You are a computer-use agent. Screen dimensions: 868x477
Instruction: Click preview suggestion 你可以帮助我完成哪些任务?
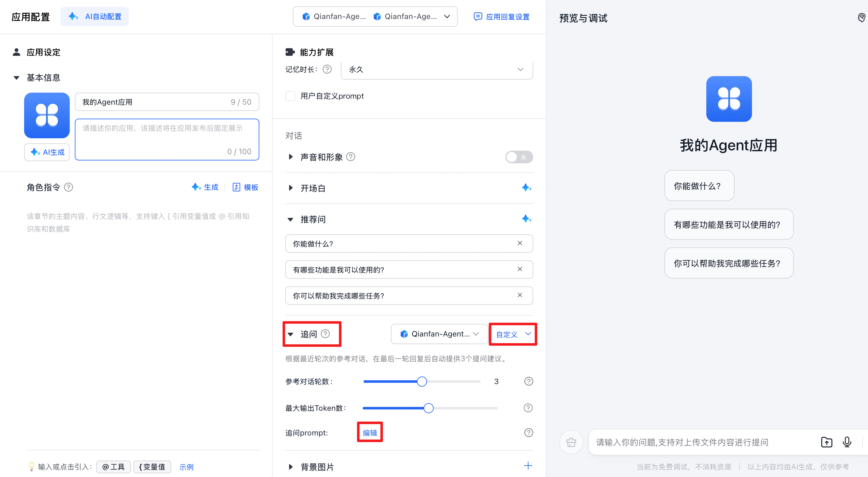(729, 263)
